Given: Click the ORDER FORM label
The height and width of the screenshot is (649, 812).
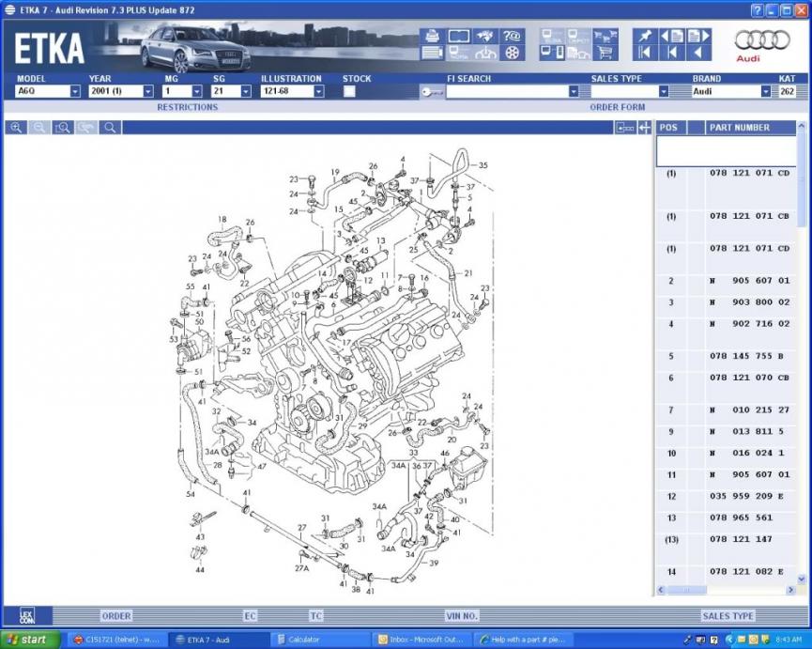Looking at the screenshot, I should pyautogui.click(x=617, y=107).
